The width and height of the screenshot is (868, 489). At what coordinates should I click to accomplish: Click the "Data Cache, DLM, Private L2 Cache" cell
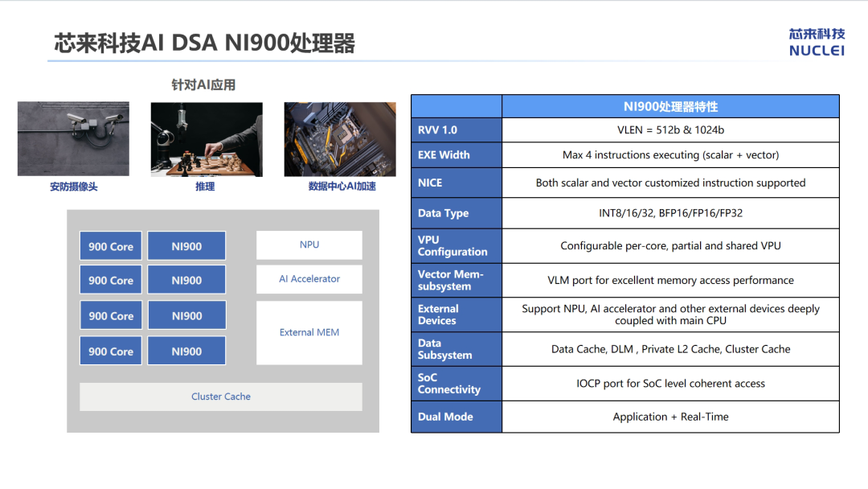point(670,349)
